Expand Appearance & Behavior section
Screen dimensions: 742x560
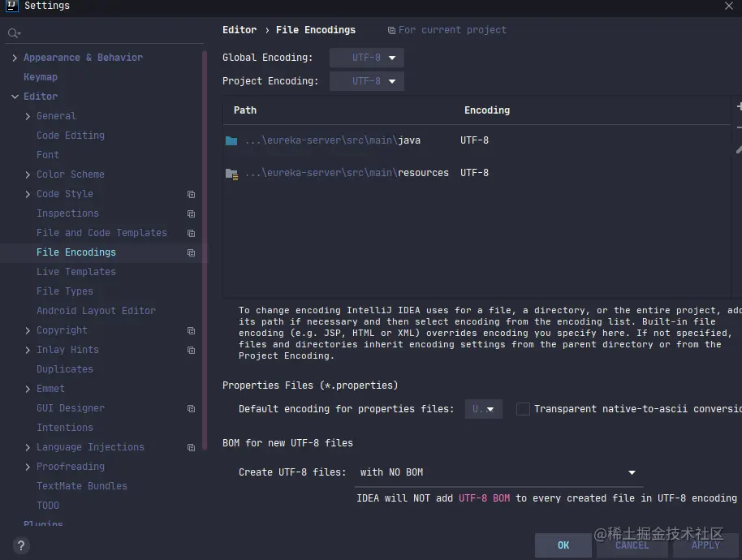15,58
